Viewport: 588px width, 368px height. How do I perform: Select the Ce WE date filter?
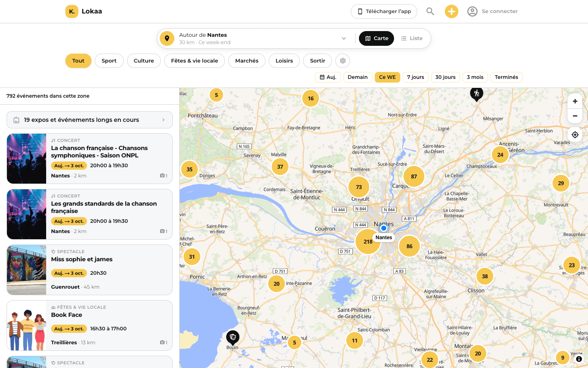[388, 77]
